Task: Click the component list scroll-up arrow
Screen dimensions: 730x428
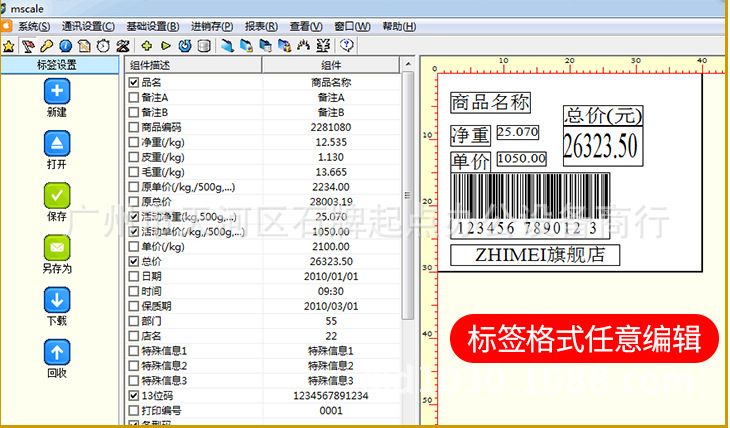Action: [408, 64]
